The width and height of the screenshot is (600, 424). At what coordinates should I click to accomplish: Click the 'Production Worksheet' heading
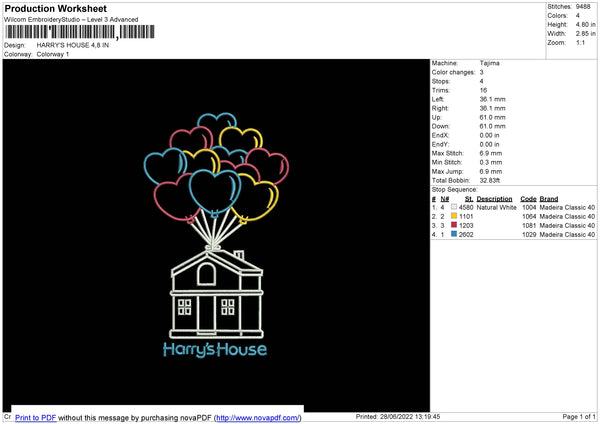coord(55,8)
